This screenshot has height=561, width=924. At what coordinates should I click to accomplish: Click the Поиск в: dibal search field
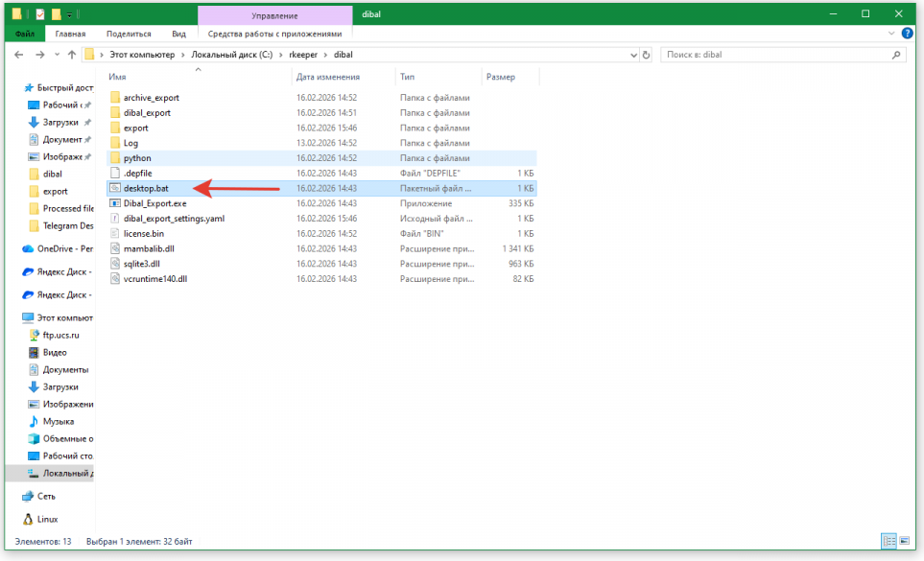(x=777, y=55)
